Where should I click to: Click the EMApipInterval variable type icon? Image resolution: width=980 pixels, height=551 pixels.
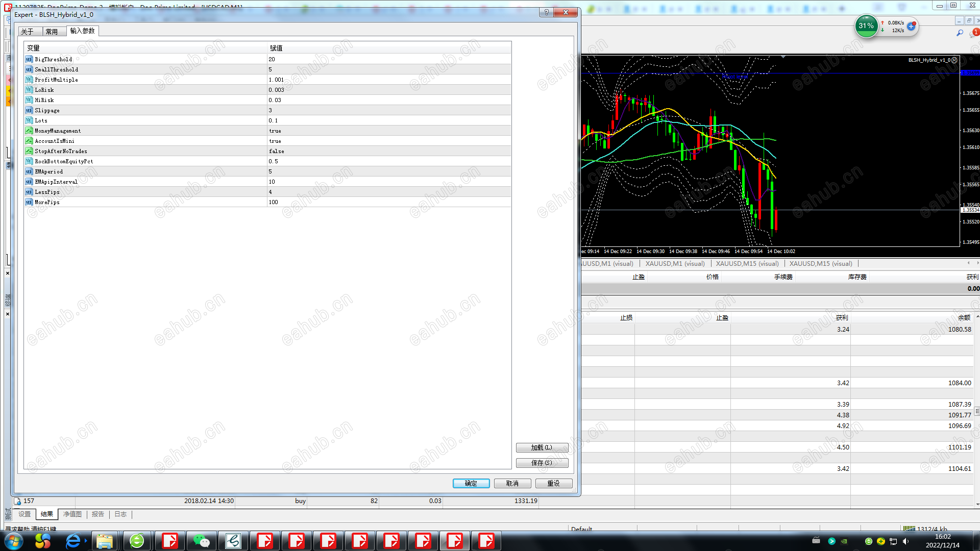tap(29, 182)
